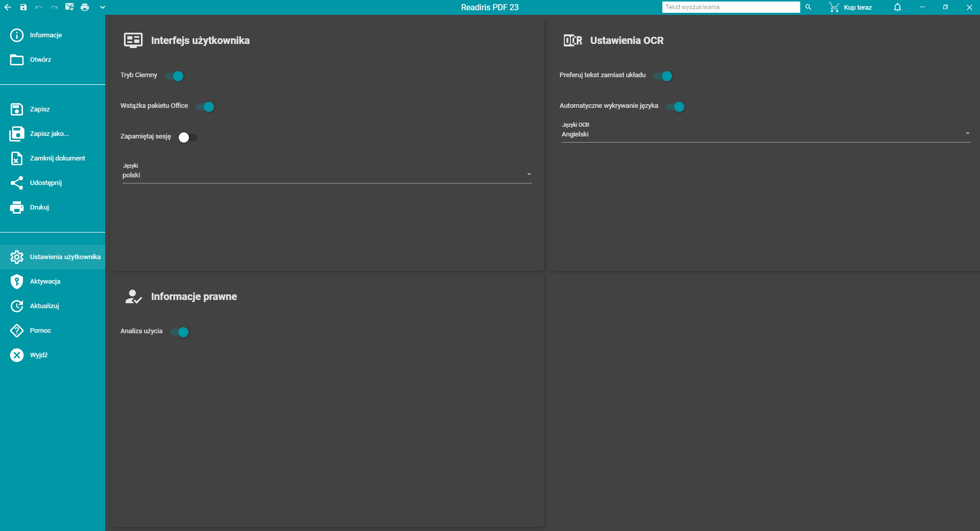Click the print icon in quick toolbar
Screen dimensions: 980x531
85,7
